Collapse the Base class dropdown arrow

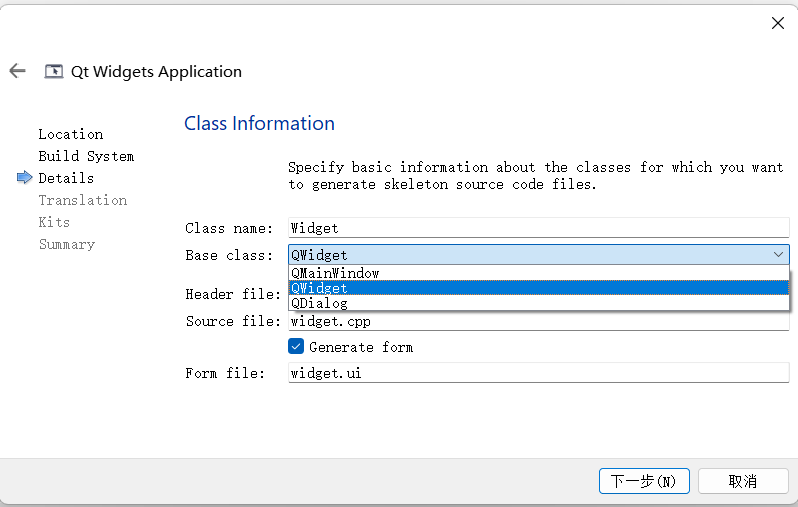[x=778, y=254]
